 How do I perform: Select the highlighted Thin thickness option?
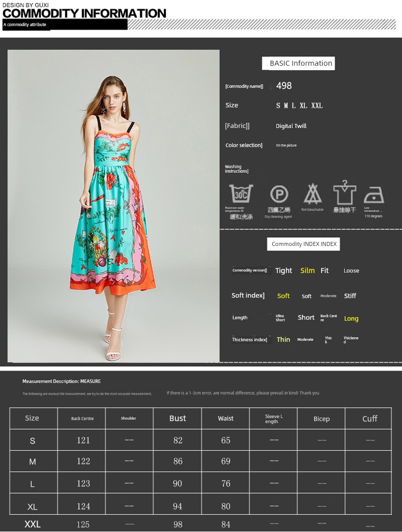click(283, 340)
